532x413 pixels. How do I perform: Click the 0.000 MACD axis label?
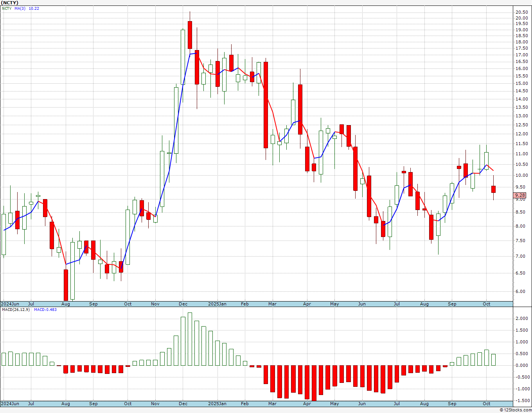click(521, 365)
